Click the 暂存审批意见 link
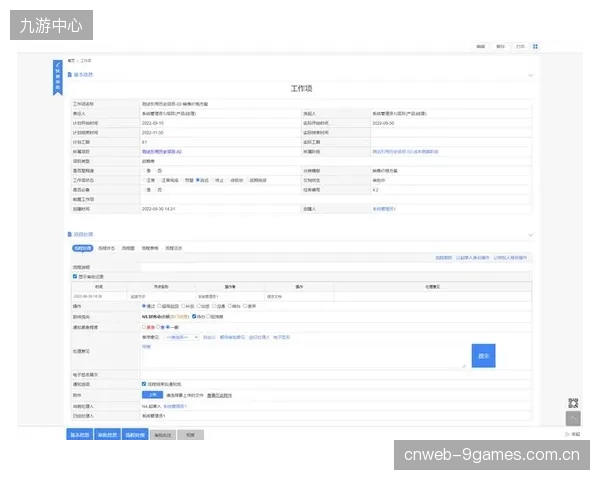The image size is (600, 480). tap(232, 337)
